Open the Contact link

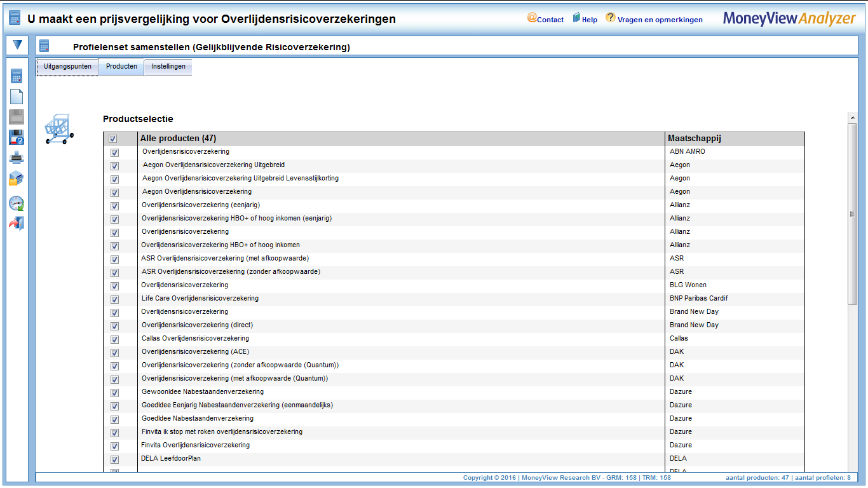click(550, 20)
